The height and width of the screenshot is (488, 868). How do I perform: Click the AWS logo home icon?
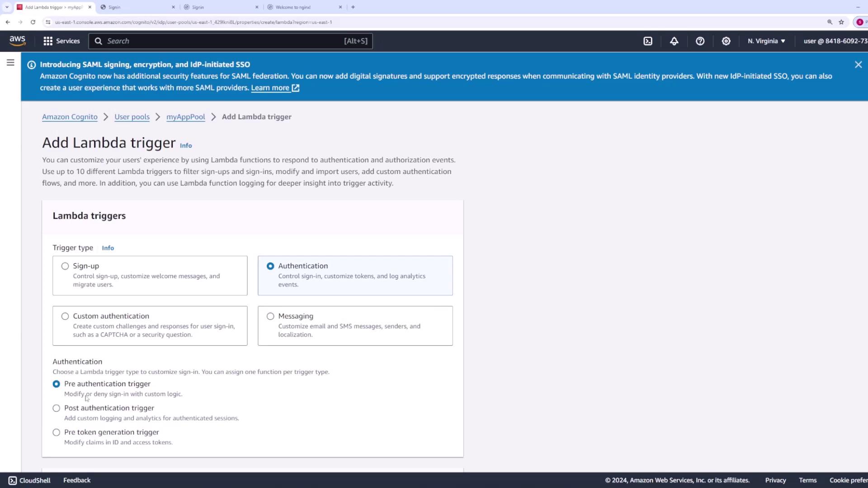17,41
